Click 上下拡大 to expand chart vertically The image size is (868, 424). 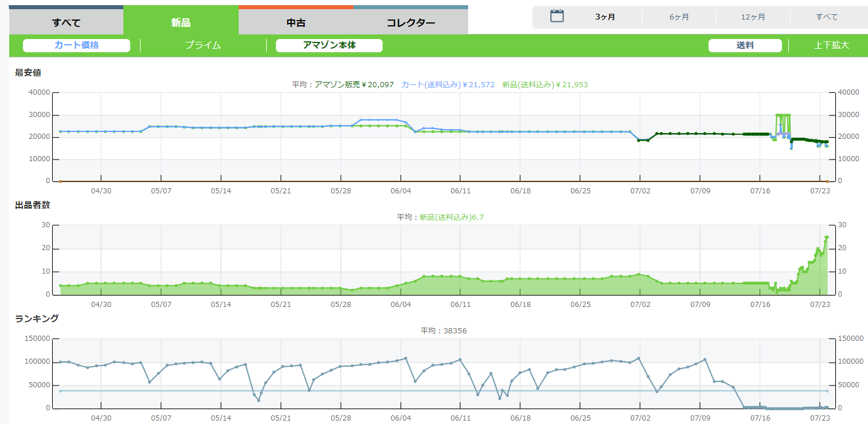pos(831,45)
